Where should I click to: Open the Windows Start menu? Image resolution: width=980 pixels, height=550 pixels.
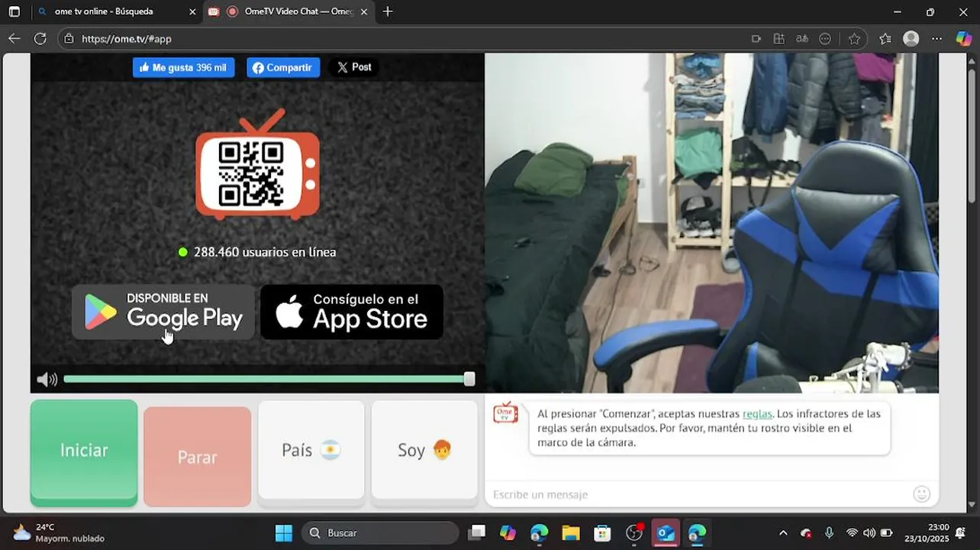pyautogui.click(x=284, y=532)
